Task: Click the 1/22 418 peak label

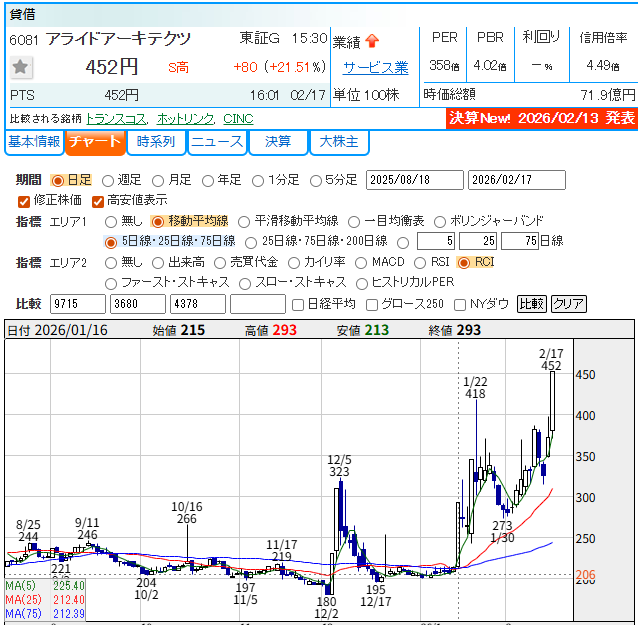Action: pyautogui.click(x=475, y=388)
